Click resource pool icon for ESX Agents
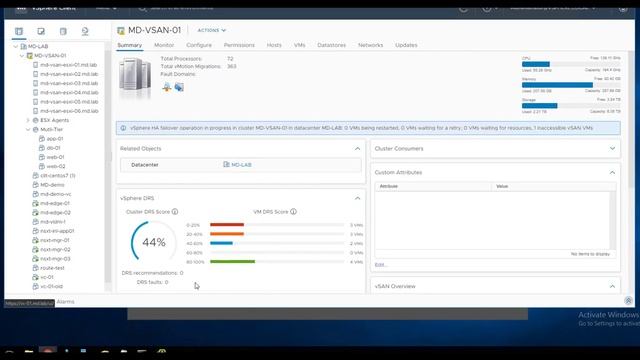The height and width of the screenshot is (360, 640). point(36,120)
